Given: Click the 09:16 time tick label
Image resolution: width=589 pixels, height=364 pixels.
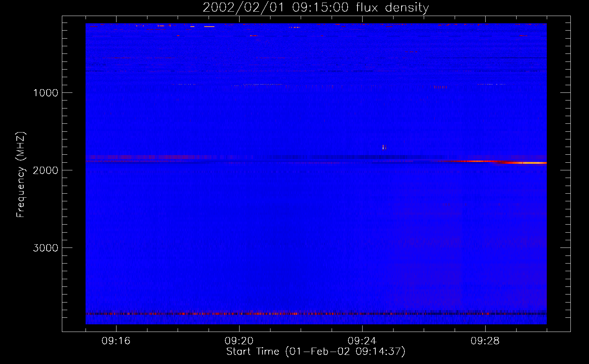Looking at the screenshot, I should point(116,341).
